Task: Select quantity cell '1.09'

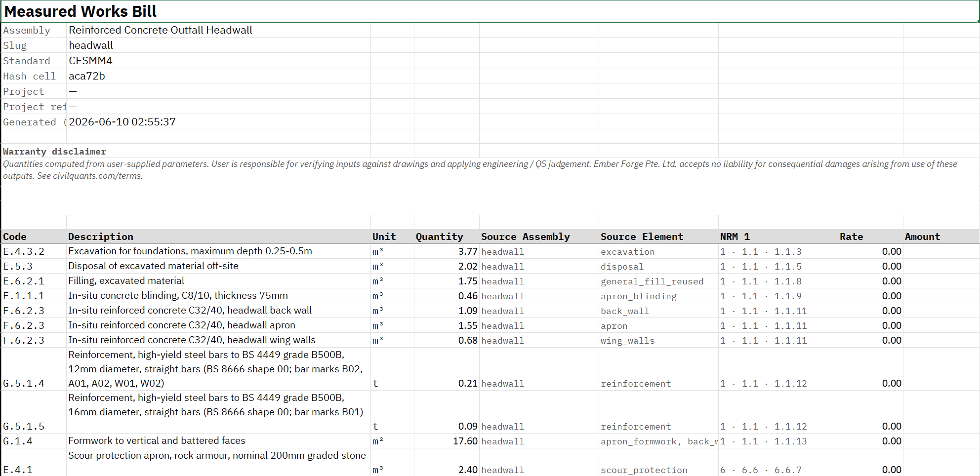Action: click(x=447, y=311)
